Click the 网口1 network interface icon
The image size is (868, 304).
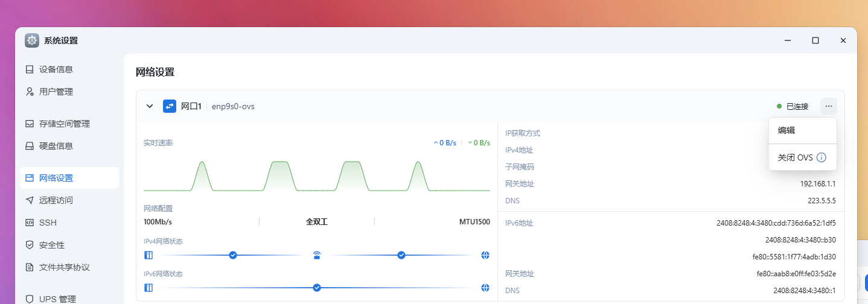pos(170,106)
